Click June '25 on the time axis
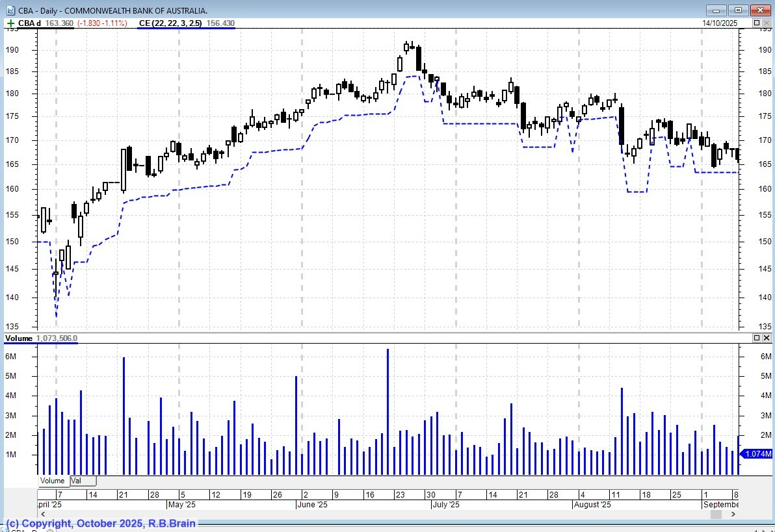 [313, 504]
